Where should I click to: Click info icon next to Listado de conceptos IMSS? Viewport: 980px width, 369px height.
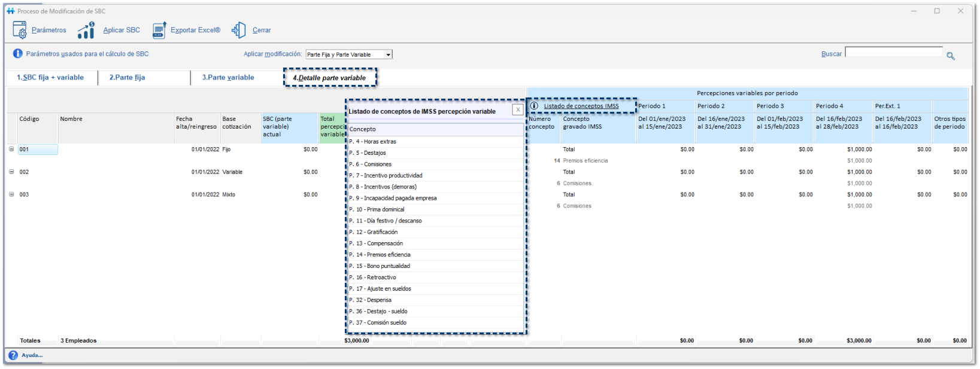[x=534, y=106]
